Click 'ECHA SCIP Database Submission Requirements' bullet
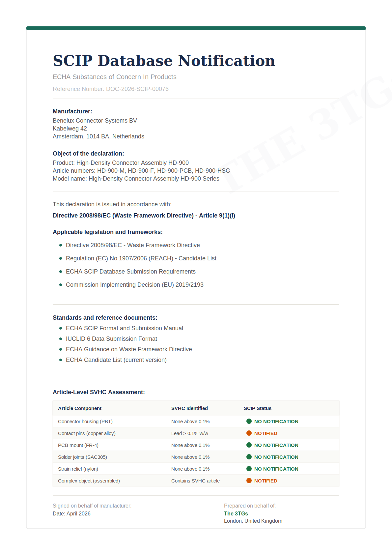This screenshot has width=392, height=555. [131, 272]
